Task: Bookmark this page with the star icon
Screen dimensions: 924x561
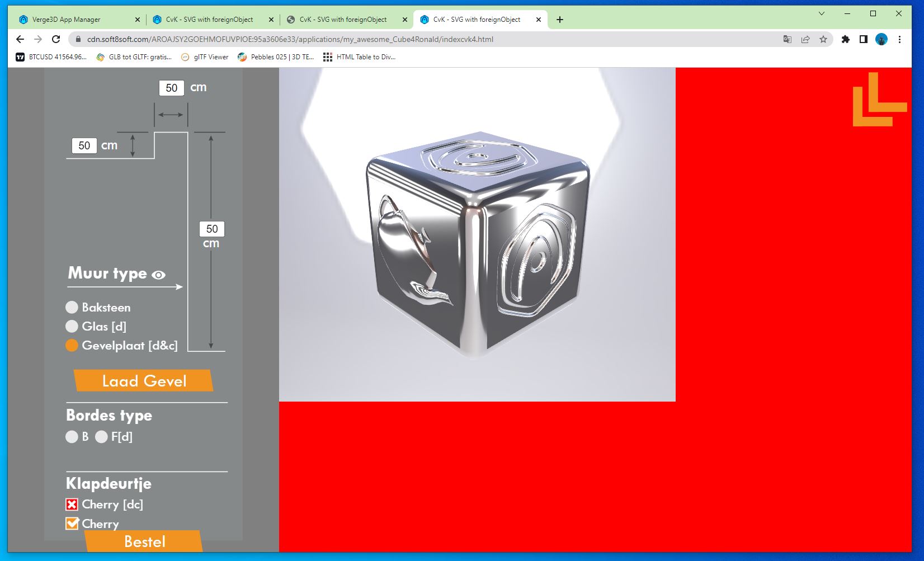Action: pyautogui.click(x=823, y=39)
